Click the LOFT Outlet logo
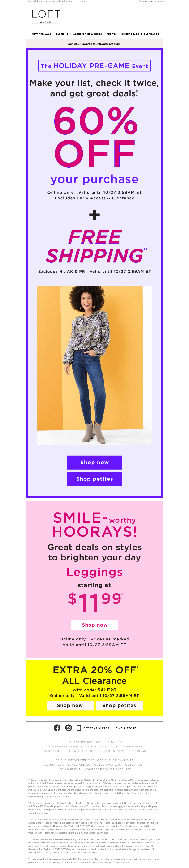Screen dimensions: 189x868 [x=46, y=17]
